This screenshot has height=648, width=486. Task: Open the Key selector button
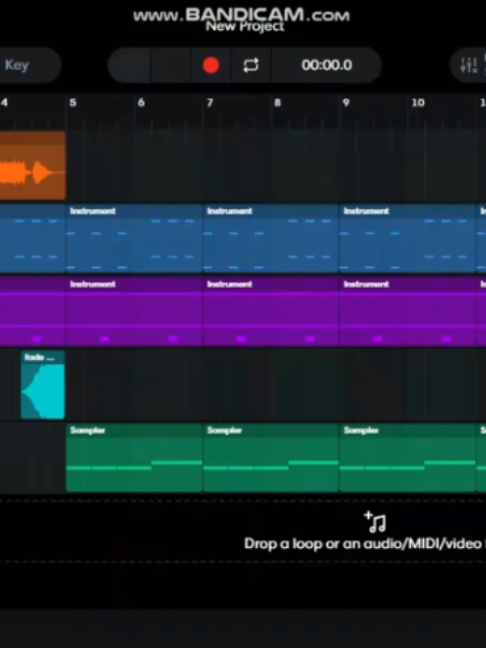click(x=27, y=65)
